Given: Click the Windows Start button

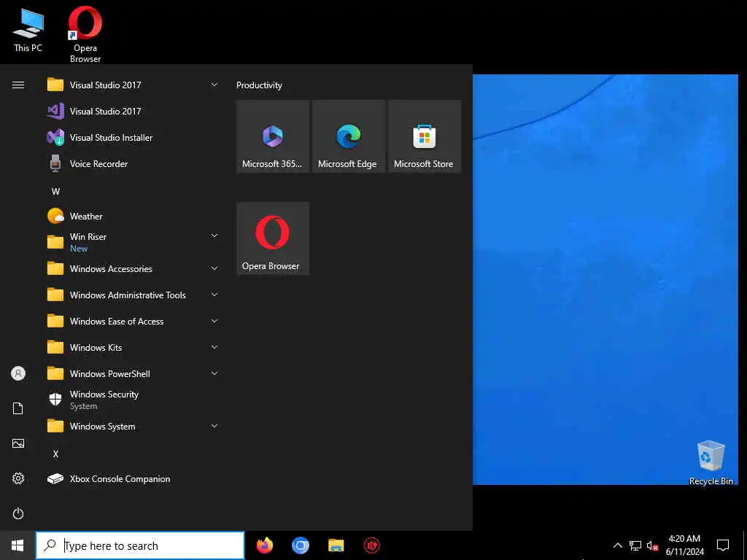Looking at the screenshot, I should click(x=18, y=545).
